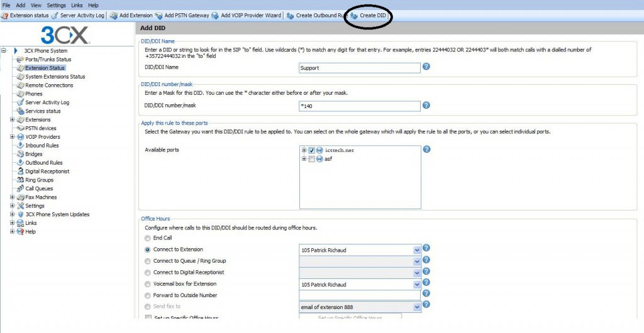
Task: Open the Connect to Extension dropdown
Action: tap(416, 250)
